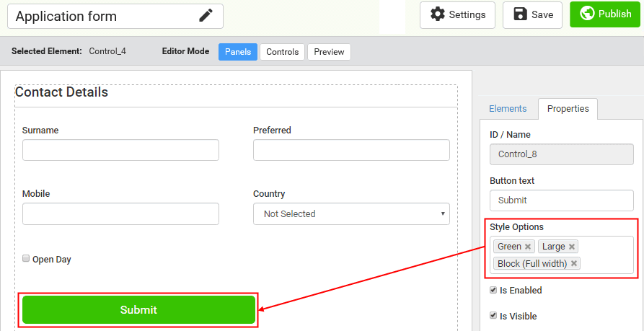Click the Preferred input field
The width and height of the screenshot is (644, 331).
point(351,150)
